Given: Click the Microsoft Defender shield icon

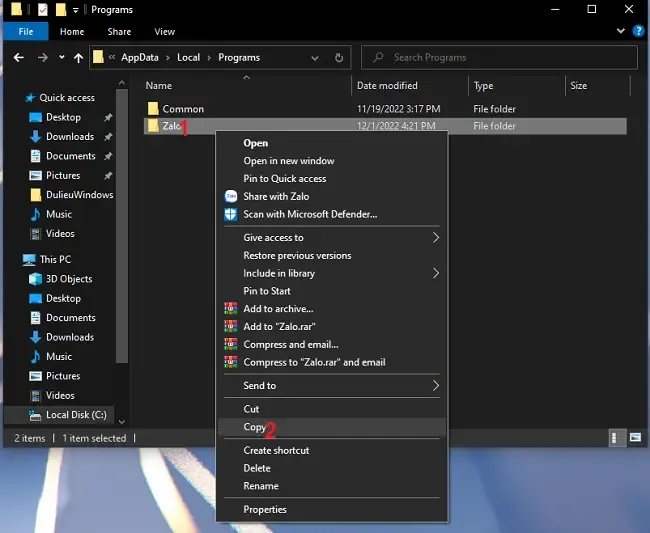Looking at the screenshot, I should pos(231,214).
